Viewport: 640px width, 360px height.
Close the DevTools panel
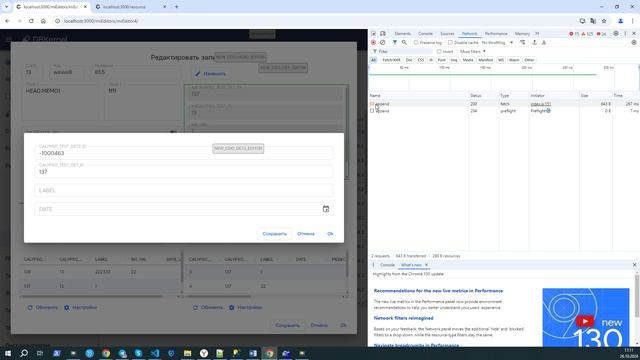[634, 33]
